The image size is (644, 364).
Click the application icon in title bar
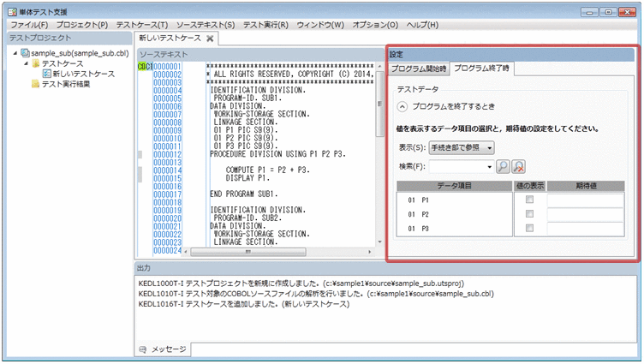coord(12,12)
